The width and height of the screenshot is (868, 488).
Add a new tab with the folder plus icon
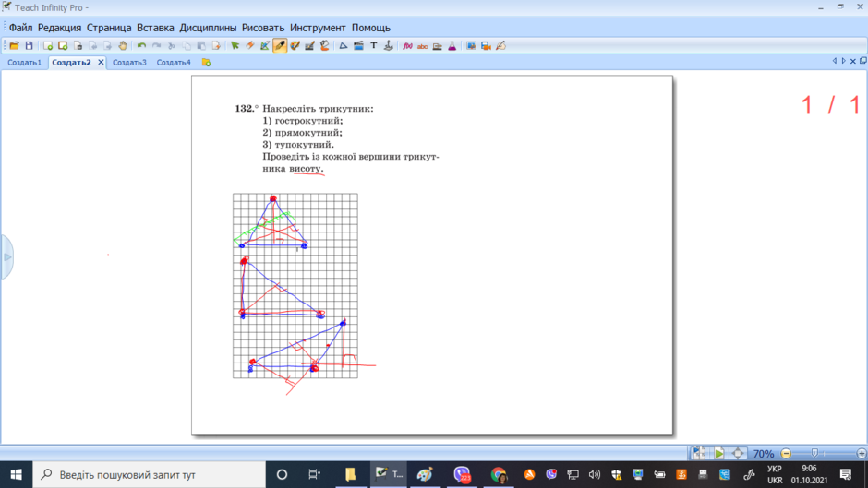pos(206,63)
